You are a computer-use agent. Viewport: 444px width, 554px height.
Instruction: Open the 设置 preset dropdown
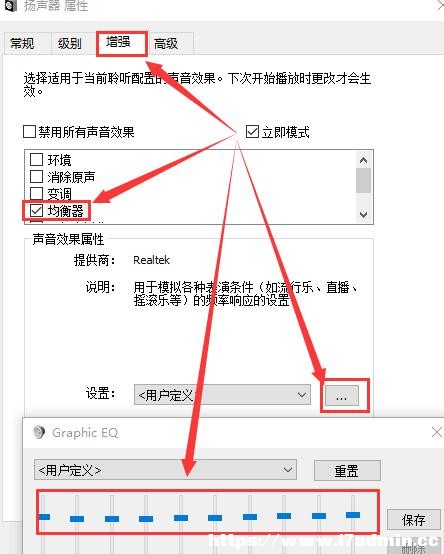222,395
